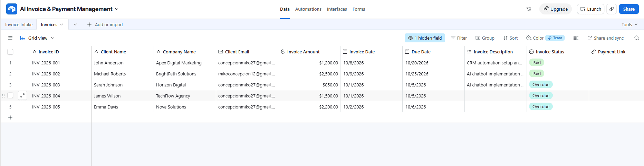This screenshot has height=166, width=644.
Task: Show the 1 hidden field menu
Action: click(425, 38)
